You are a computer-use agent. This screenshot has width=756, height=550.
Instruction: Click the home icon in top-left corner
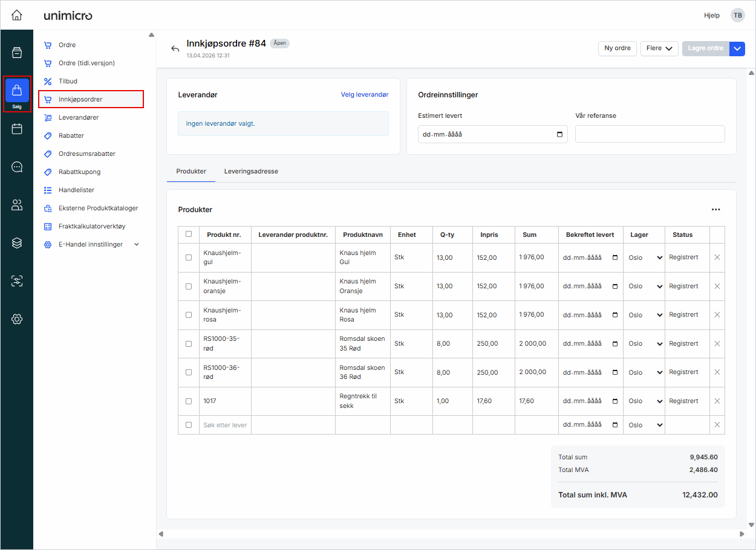[x=17, y=15]
